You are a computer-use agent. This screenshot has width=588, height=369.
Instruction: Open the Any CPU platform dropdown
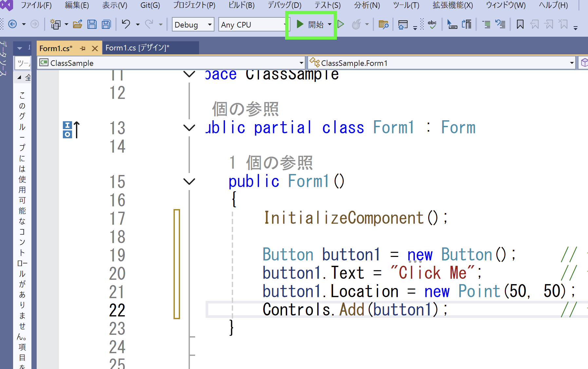[x=253, y=24]
